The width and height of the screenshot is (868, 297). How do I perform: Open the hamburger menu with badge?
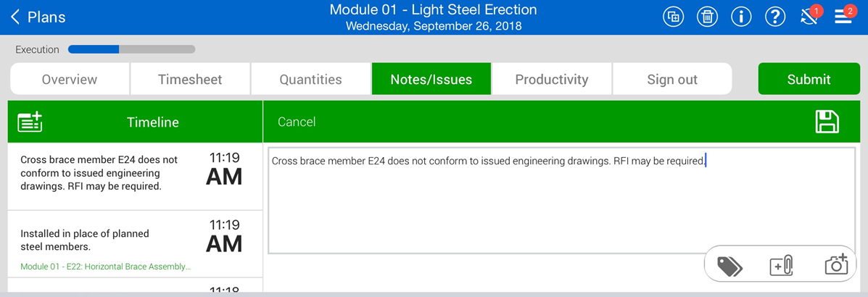pyautogui.click(x=843, y=17)
